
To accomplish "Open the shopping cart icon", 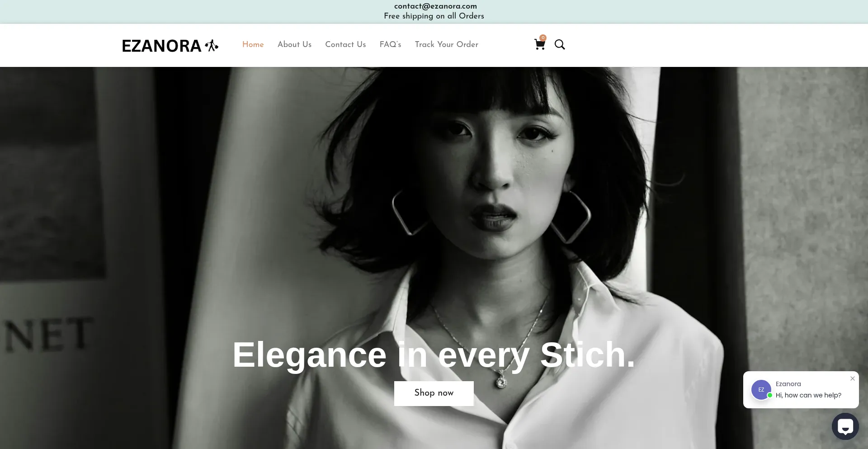I will [x=539, y=45].
